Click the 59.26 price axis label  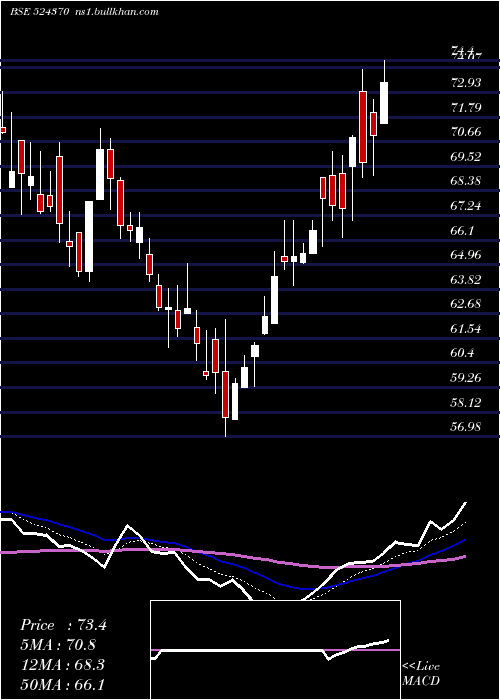coord(467,378)
